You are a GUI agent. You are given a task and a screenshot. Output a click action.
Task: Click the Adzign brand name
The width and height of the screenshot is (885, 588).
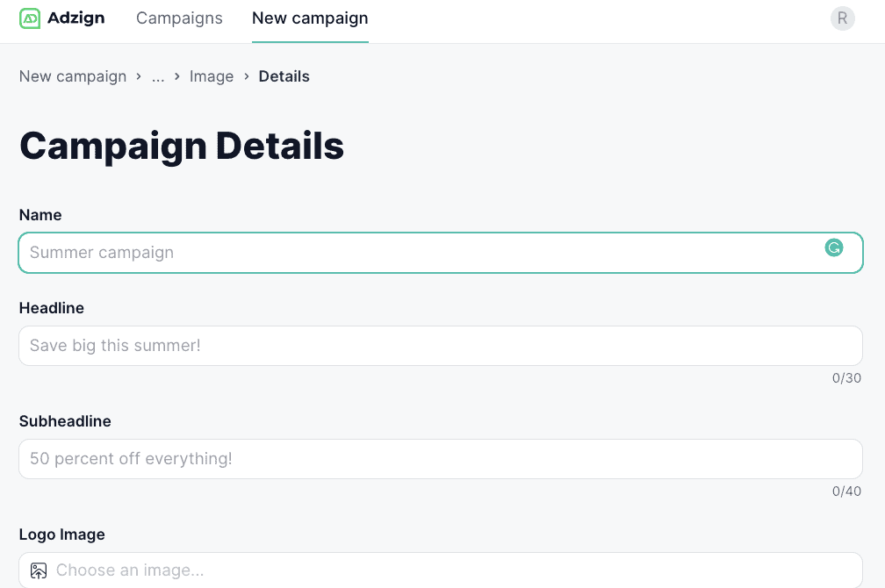pos(76,18)
